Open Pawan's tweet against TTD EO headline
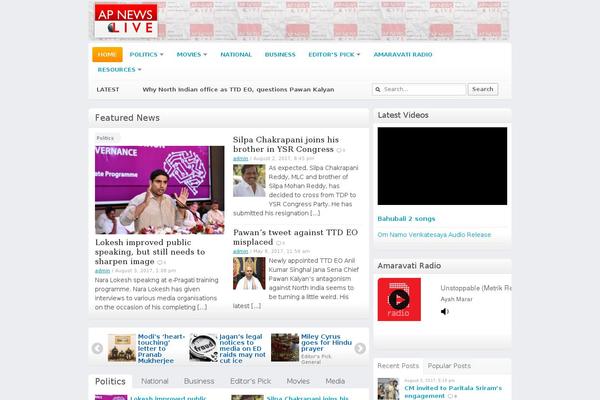 [295, 237]
